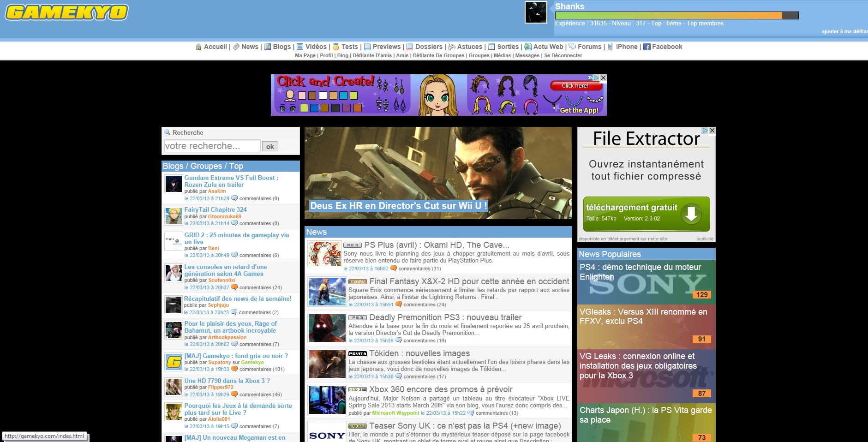Click the Ma Page link
Screen dimensions: 868x442
[305, 55]
